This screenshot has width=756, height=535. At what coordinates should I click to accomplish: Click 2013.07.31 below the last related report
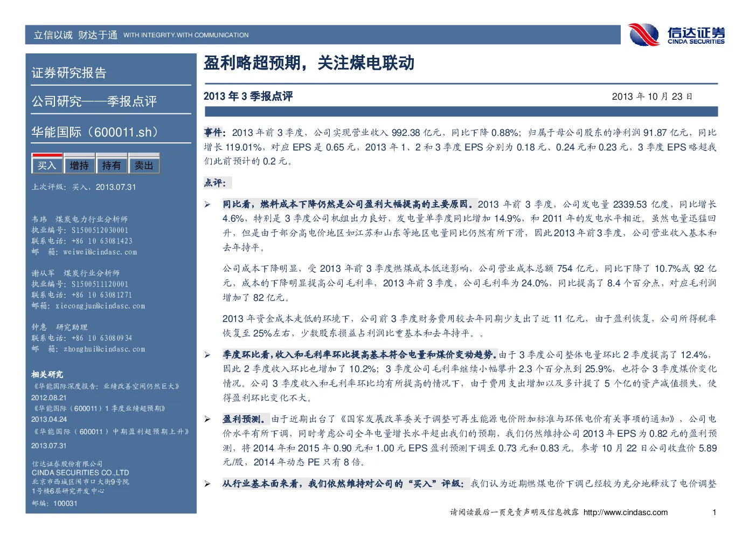(49, 446)
